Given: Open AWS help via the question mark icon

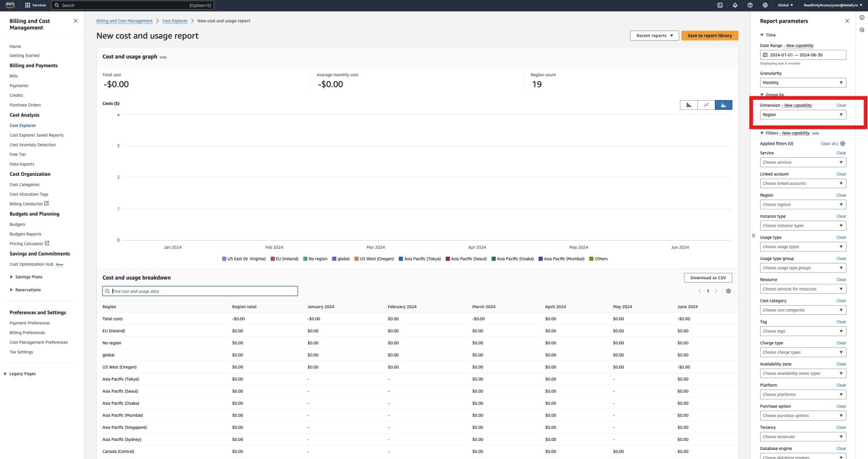Looking at the screenshot, I should 750,5.
